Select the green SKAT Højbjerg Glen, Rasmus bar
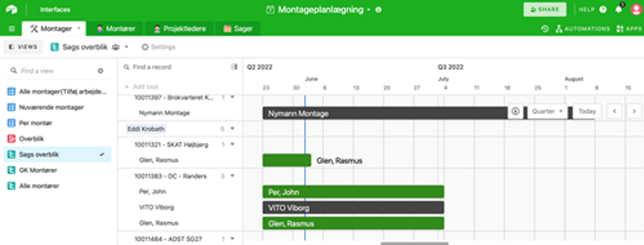The height and width of the screenshot is (245, 644). click(x=286, y=160)
